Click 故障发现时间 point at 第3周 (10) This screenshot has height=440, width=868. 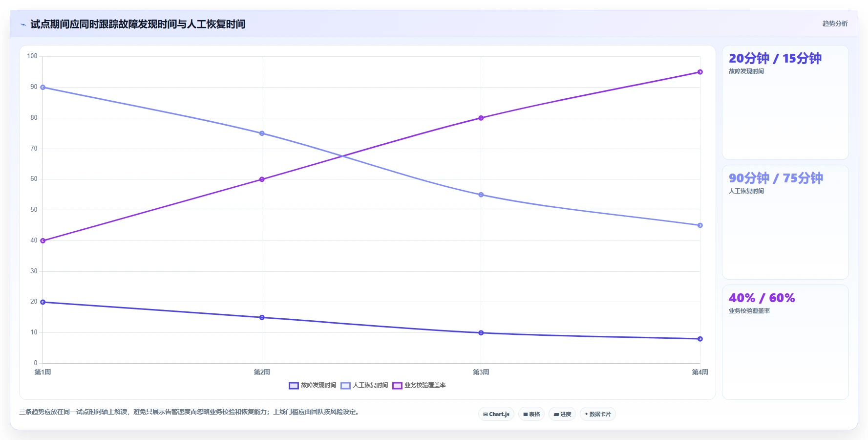tap(481, 333)
